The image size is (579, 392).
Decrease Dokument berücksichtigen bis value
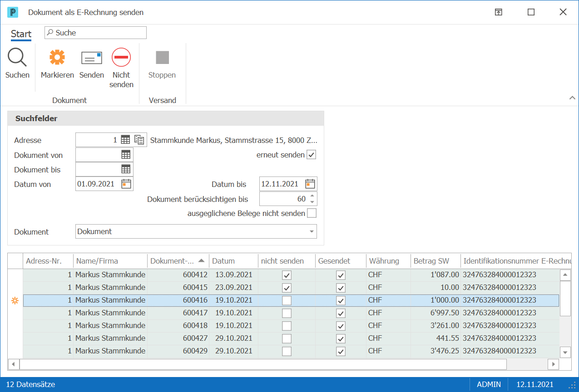(312, 201)
